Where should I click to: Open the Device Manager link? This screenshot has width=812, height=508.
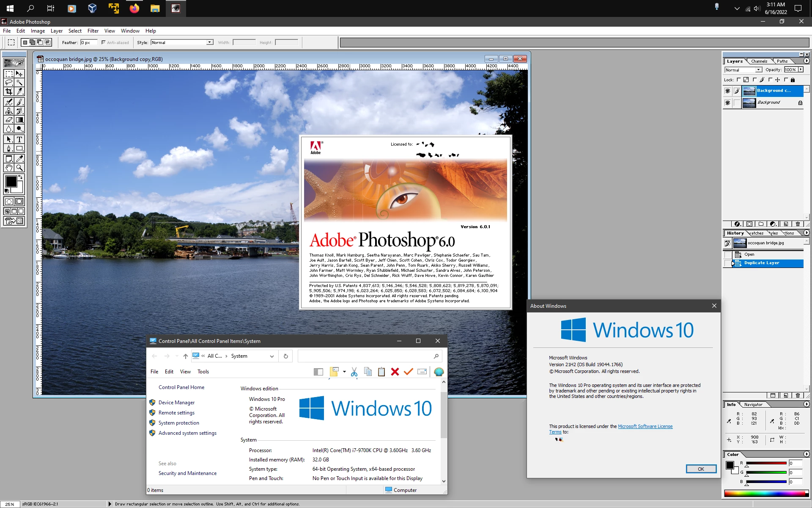(x=176, y=403)
